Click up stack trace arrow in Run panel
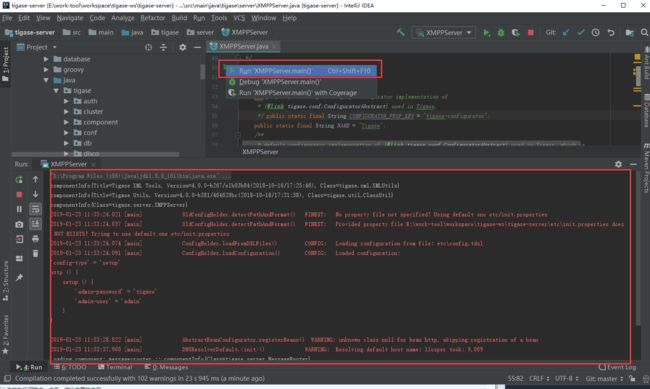 pos(35,179)
